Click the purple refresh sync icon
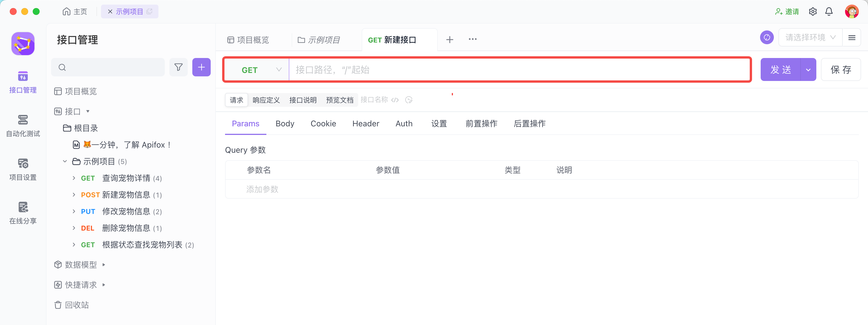This screenshot has width=868, height=325. point(767,37)
